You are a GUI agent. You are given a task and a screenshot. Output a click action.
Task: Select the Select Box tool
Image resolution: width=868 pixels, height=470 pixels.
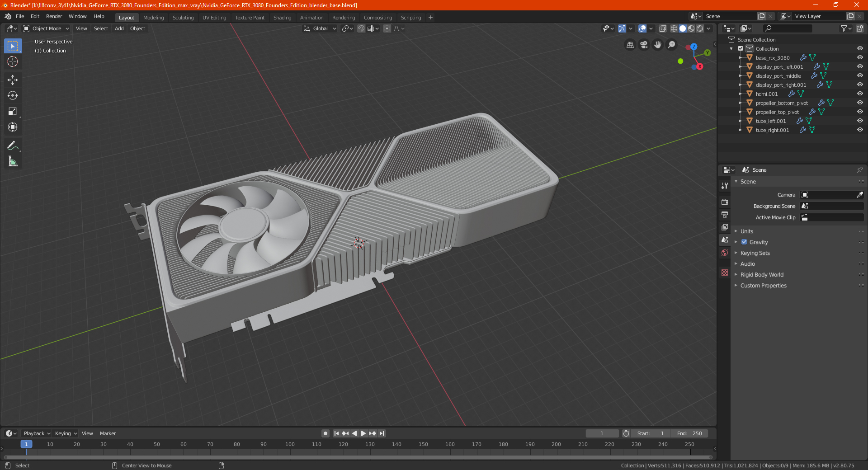click(x=13, y=46)
